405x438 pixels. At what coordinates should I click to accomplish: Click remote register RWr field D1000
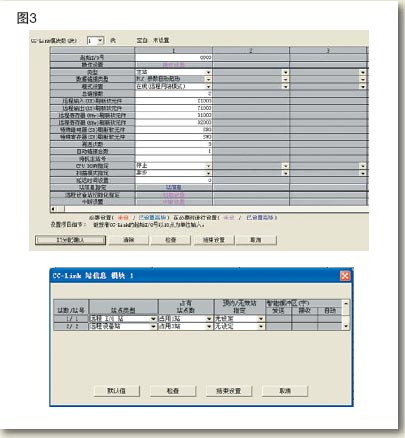coord(173,115)
